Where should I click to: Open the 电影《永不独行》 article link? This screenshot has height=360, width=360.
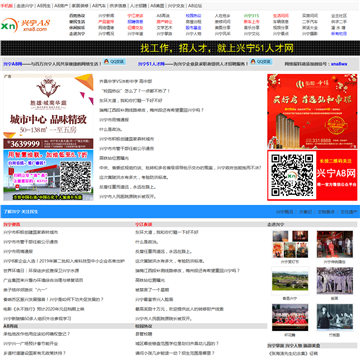click(x=44, y=309)
